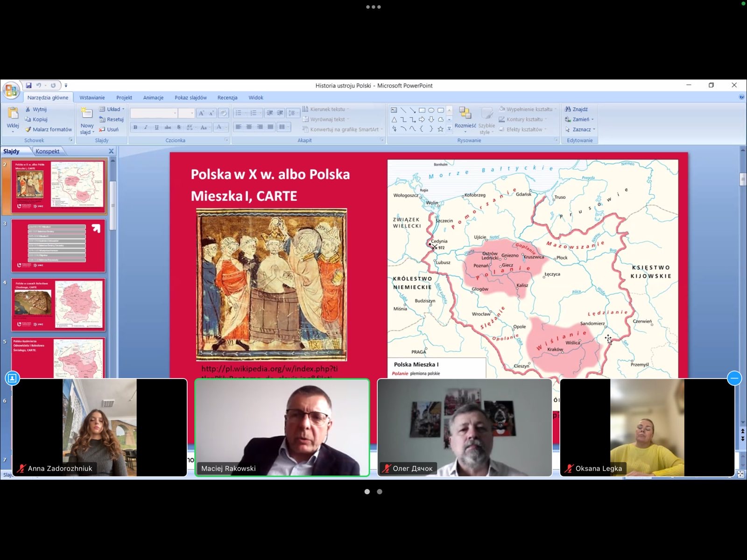
Task: Click Maciej Rakowski's video tile
Action: click(282, 427)
